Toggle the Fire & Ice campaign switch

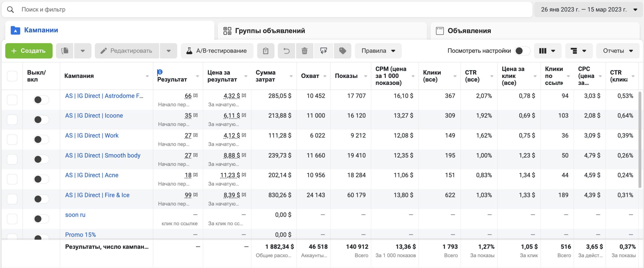coord(41,199)
